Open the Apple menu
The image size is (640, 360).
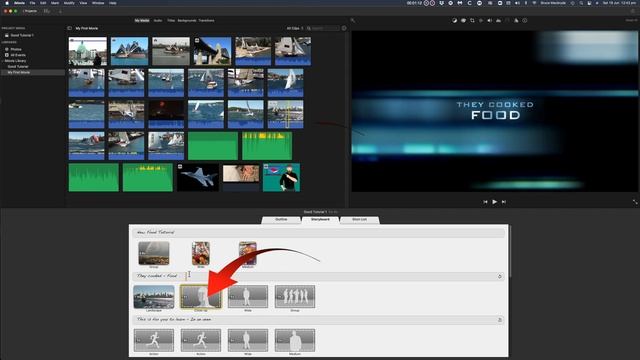click(7, 3)
